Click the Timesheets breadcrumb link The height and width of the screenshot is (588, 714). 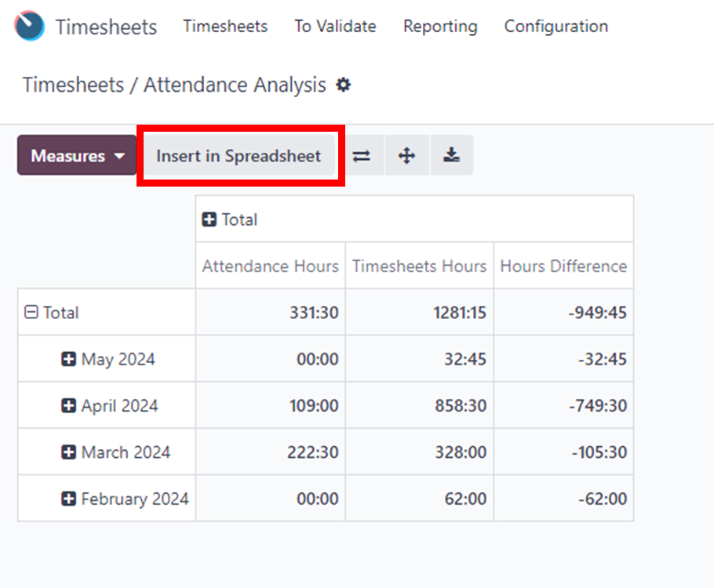click(73, 85)
